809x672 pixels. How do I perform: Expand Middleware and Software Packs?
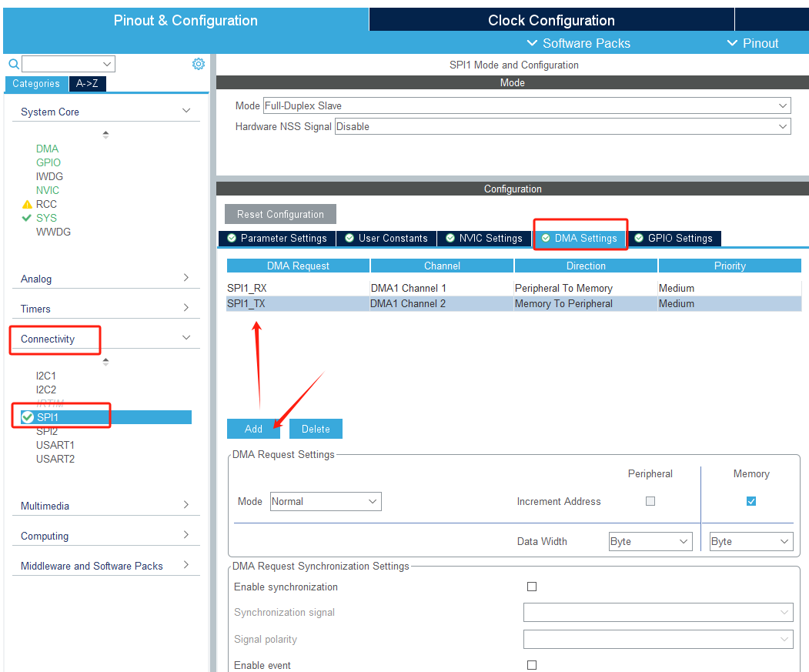click(x=186, y=565)
